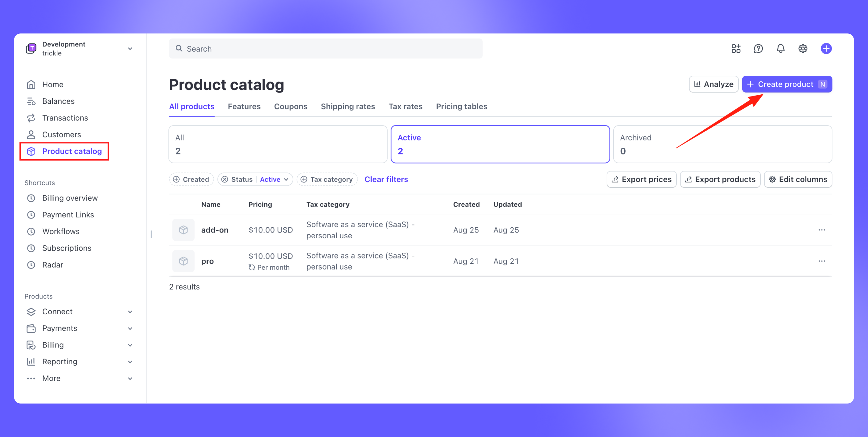The image size is (868, 437).
Task: Click the Payments wallet icon
Action: (x=31, y=328)
